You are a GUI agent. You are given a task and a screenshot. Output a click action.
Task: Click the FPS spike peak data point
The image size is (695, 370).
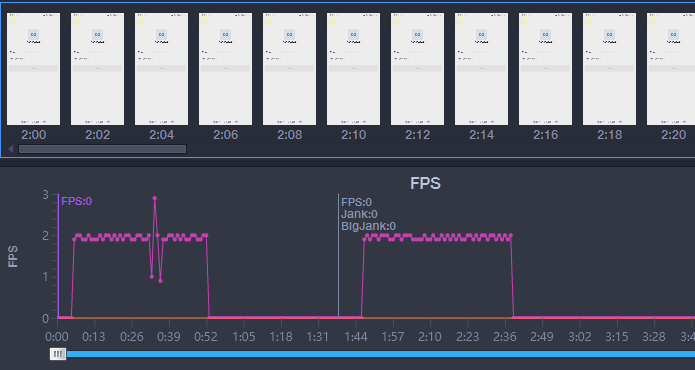point(154,198)
